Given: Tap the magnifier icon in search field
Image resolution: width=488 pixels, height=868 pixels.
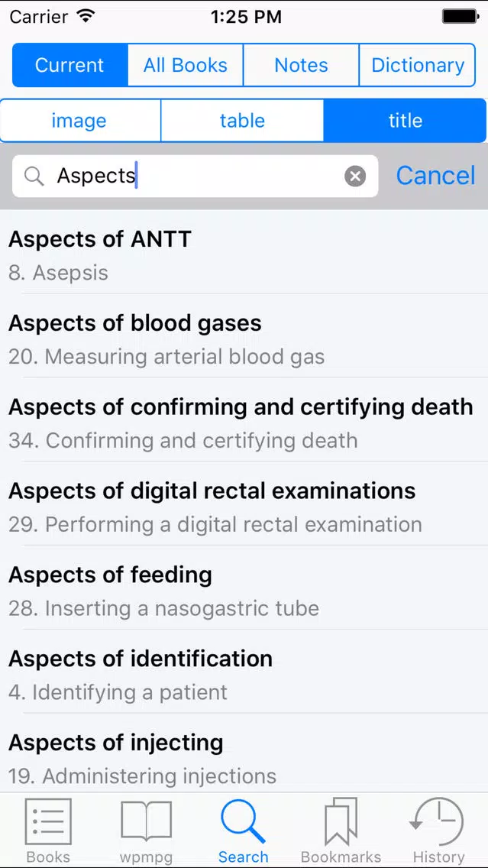Looking at the screenshot, I should [x=34, y=177].
